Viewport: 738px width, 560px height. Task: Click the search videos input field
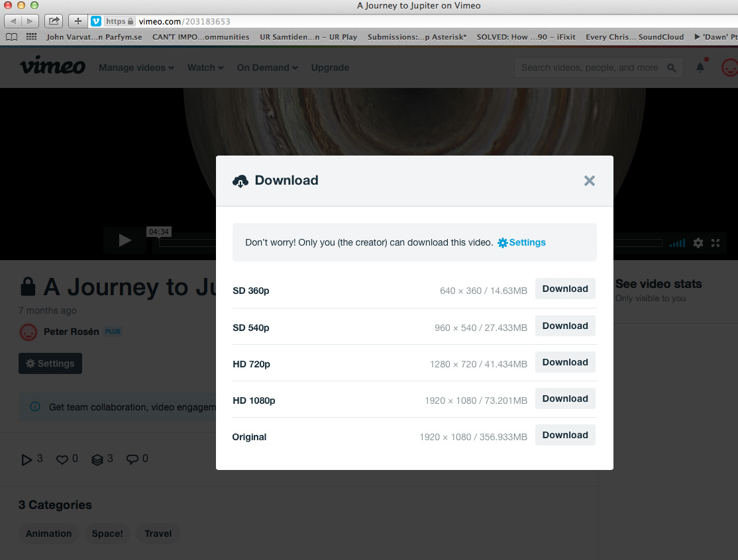590,68
